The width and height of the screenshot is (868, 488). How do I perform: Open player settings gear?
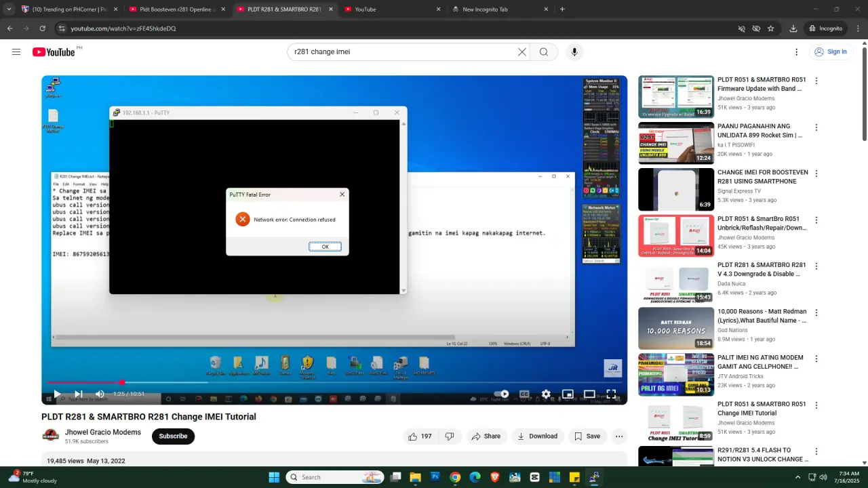[x=546, y=394]
